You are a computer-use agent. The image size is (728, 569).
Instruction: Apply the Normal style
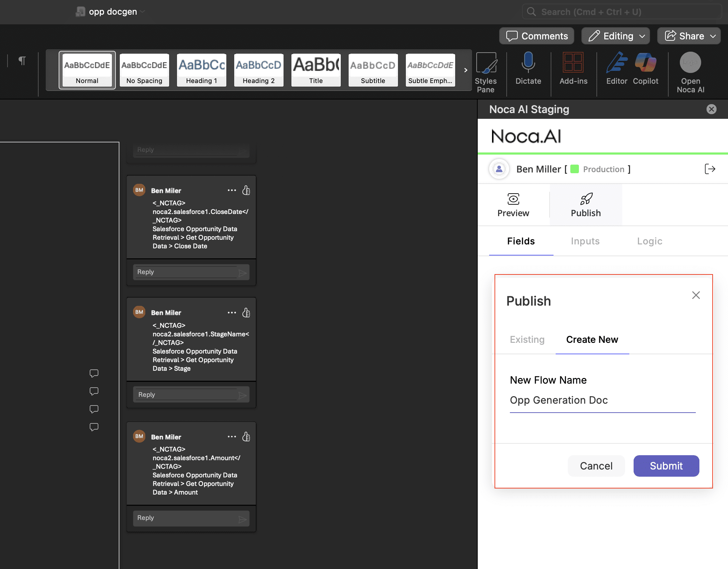click(87, 70)
